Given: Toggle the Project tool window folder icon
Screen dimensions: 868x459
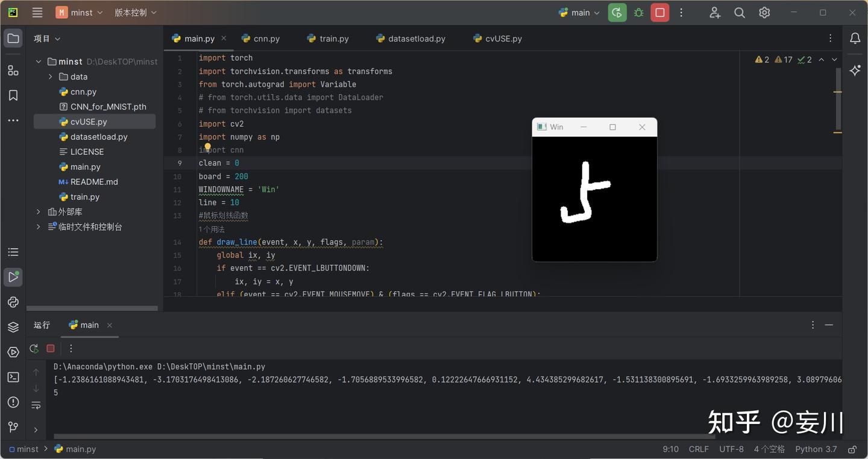Looking at the screenshot, I should pos(13,39).
